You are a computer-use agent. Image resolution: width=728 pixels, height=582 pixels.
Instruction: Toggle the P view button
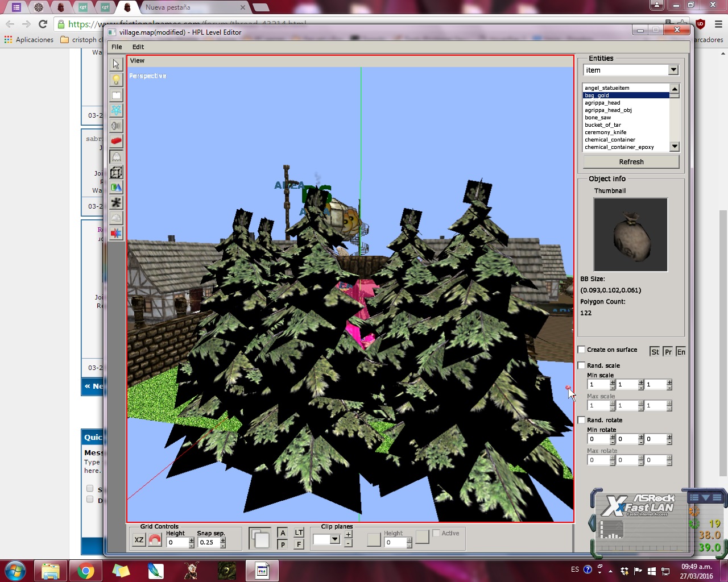(x=283, y=544)
